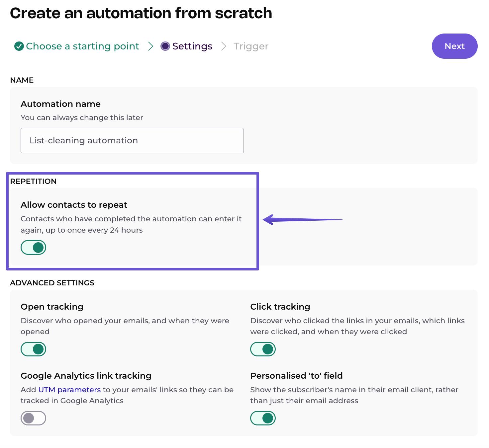Click the 'You can always change this later' hint
Image resolution: width=489 pixels, height=448 pixels.
82,117
